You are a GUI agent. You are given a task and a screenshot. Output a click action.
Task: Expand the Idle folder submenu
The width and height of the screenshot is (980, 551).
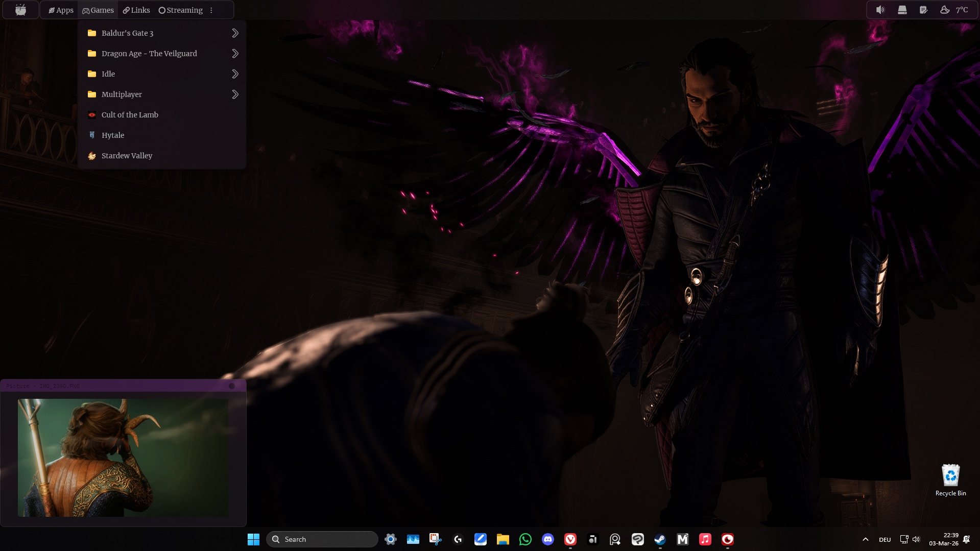point(235,74)
